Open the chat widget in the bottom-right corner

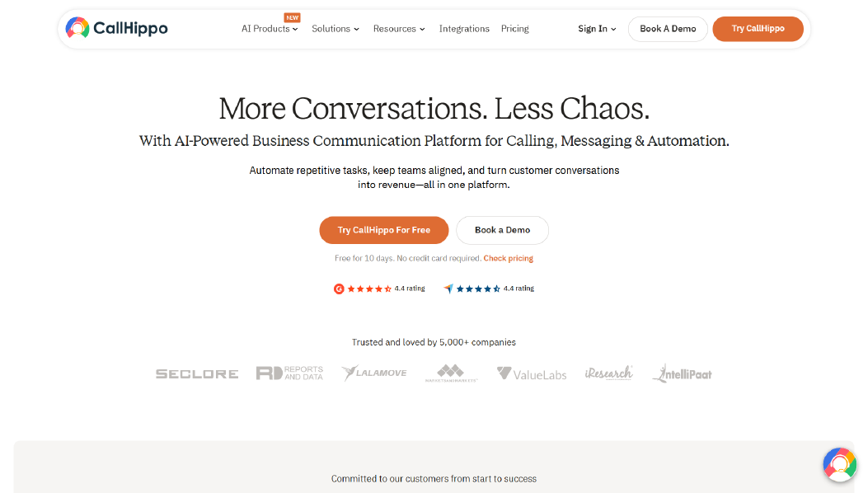839,464
